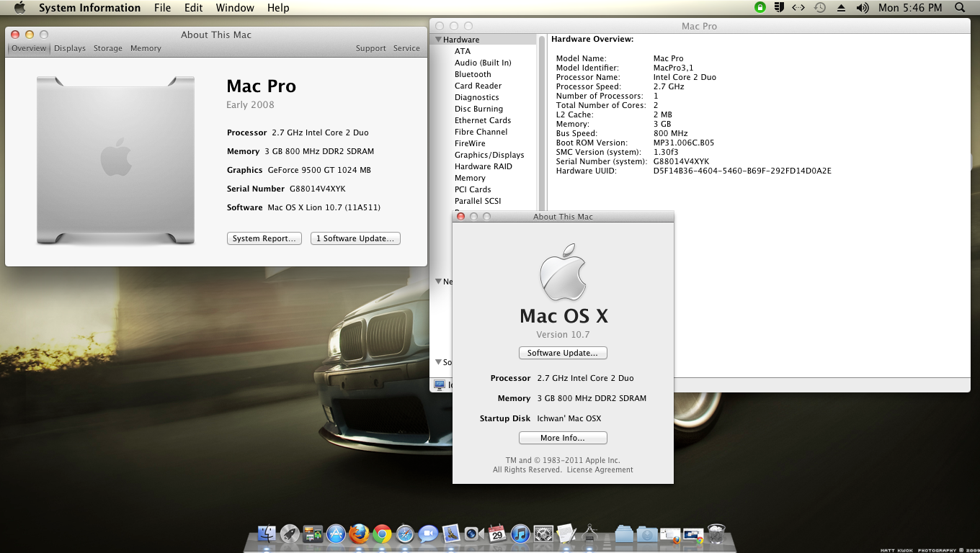The width and height of the screenshot is (980, 553).
Task: Collapse the Hardware section triangle
Action: [x=438, y=40]
